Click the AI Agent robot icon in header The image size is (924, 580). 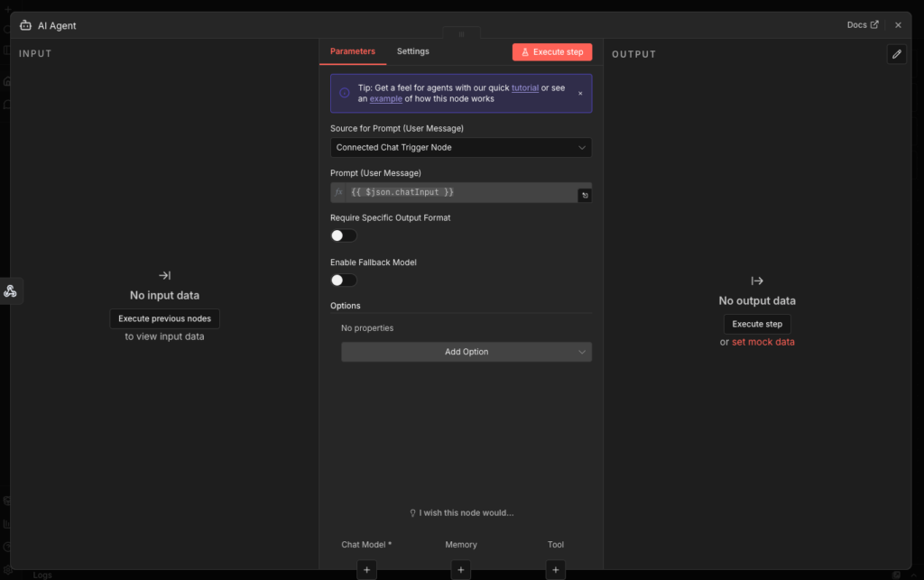(x=25, y=25)
